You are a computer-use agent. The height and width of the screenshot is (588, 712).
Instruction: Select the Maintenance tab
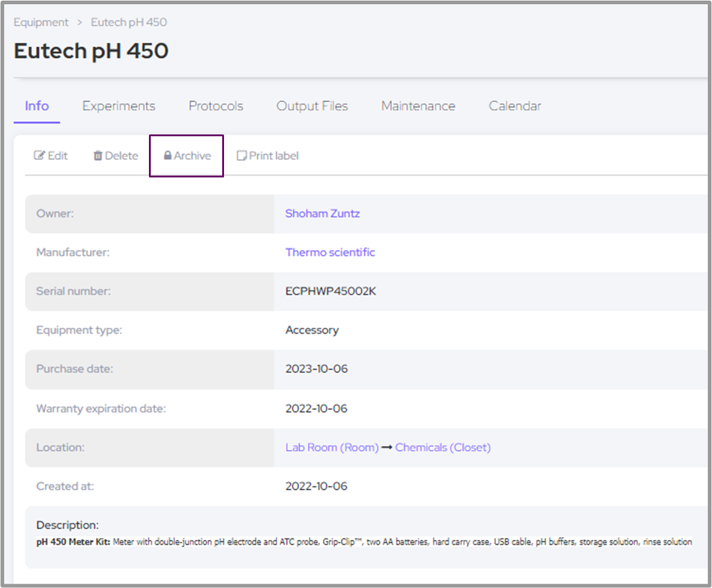point(418,106)
